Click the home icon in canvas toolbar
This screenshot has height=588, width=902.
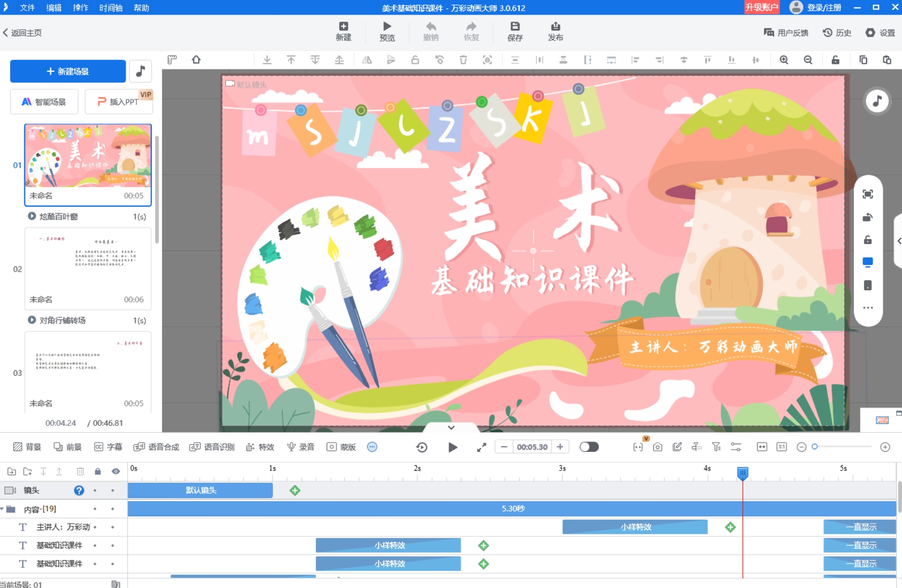[x=196, y=60]
